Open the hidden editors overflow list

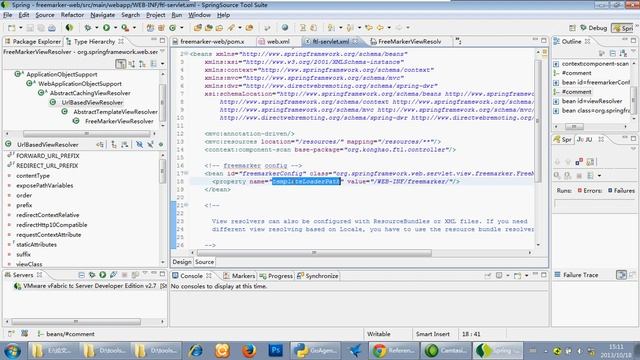pyautogui.click(x=458, y=41)
